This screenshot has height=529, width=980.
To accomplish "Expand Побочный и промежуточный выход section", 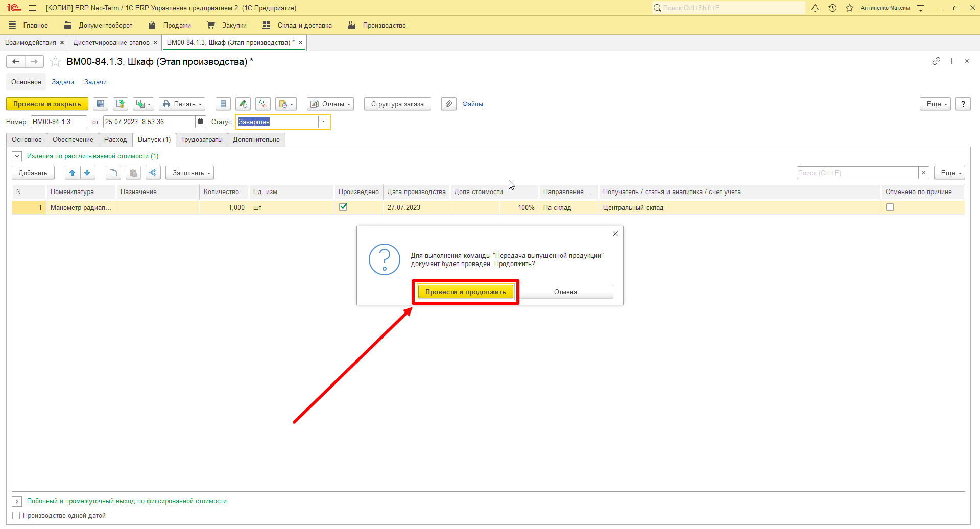I will tap(17, 501).
